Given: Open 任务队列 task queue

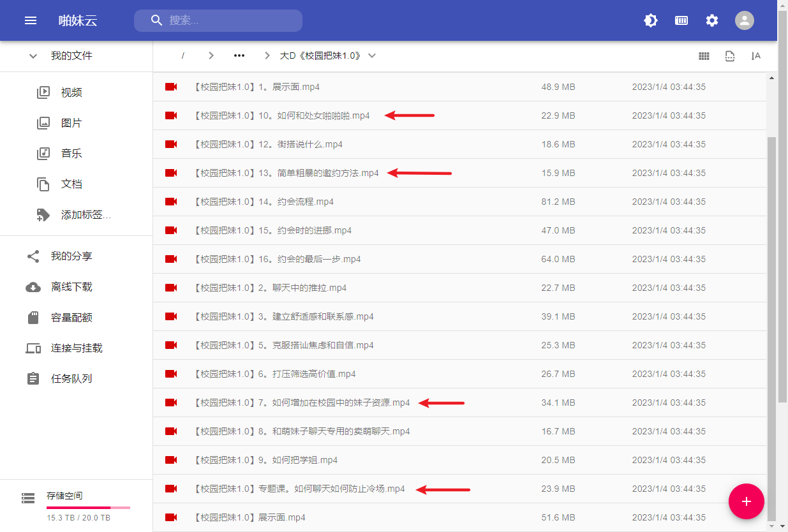Looking at the screenshot, I should point(71,379).
